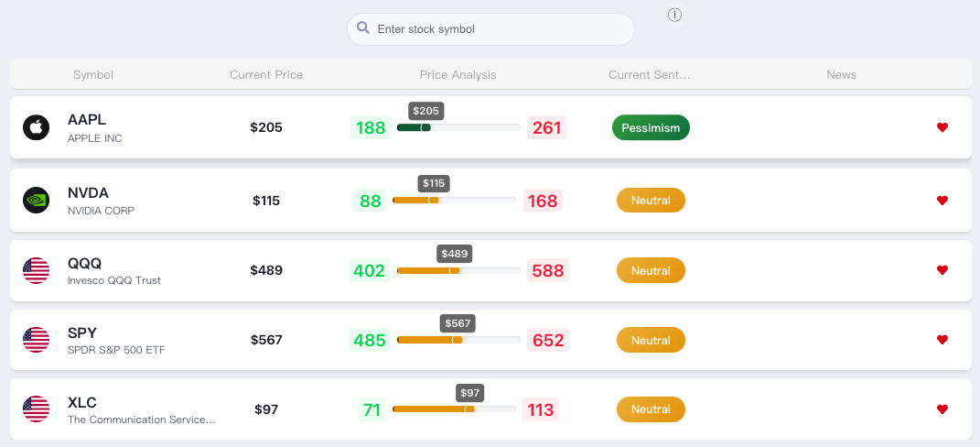The height and width of the screenshot is (447, 980).
Task: Click the US flag icon beside SPY
Action: (x=37, y=340)
